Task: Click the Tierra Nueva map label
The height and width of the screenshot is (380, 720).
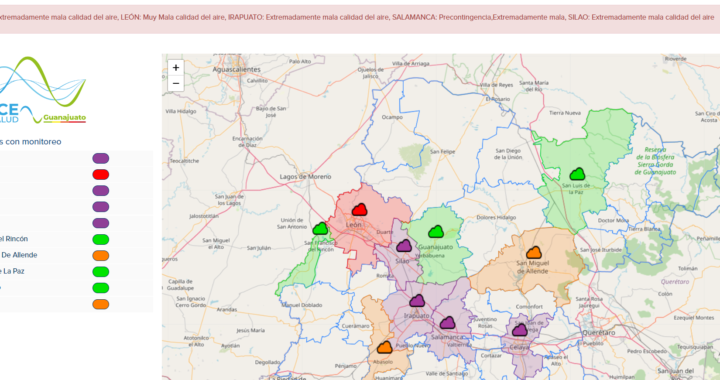Action: point(565,113)
